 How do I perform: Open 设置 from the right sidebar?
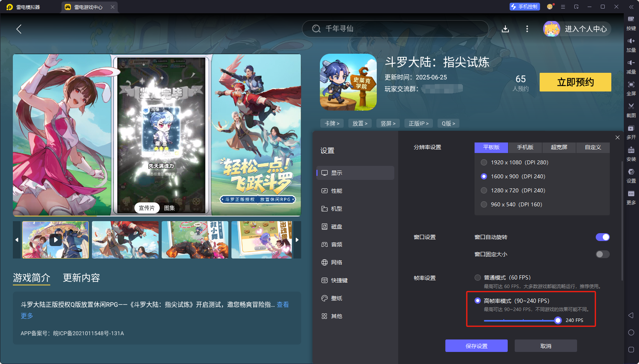(631, 176)
